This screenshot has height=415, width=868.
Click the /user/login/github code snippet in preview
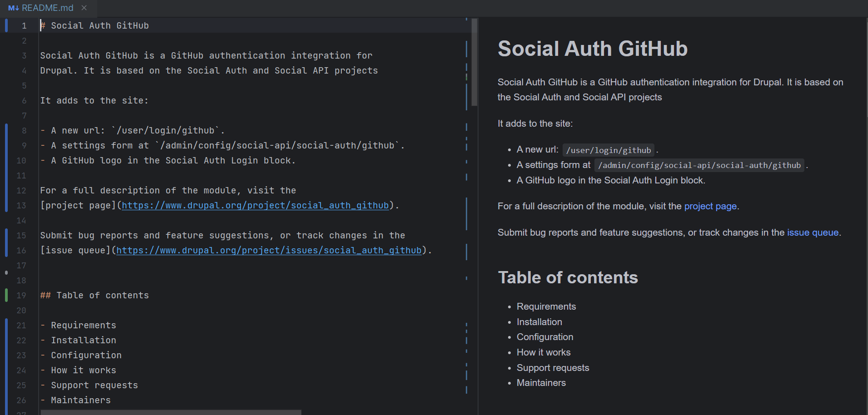coord(608,150)
